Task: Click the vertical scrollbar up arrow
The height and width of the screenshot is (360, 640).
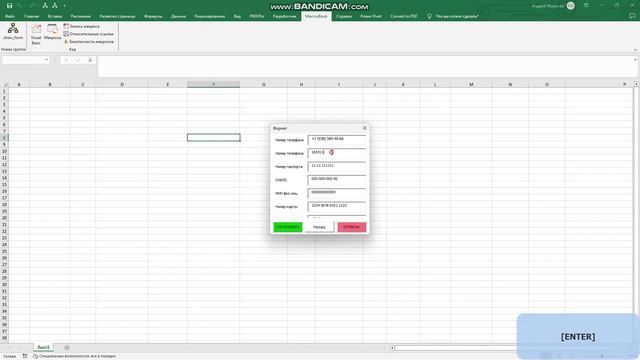Action: [636, 84]
